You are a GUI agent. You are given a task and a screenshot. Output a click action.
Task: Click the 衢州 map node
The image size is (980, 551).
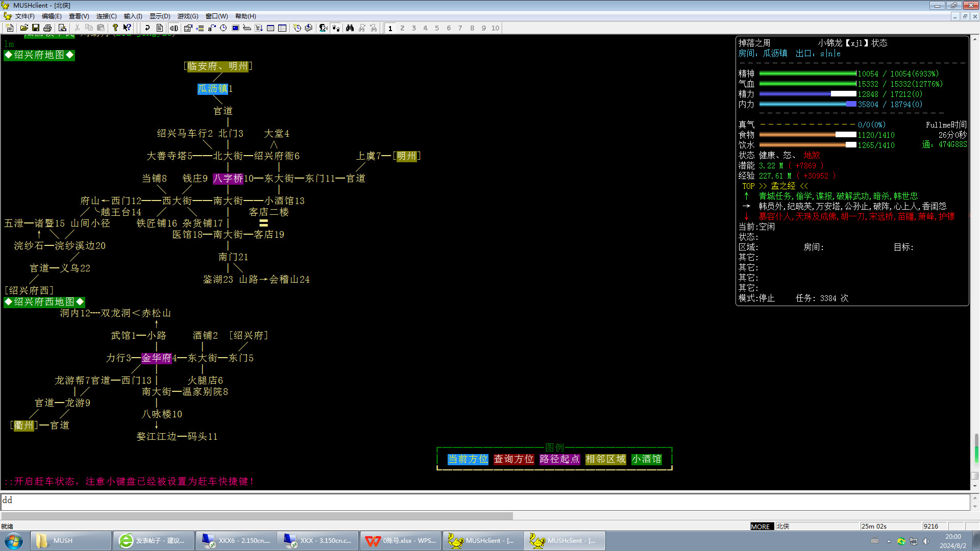(x=24, y=425)
